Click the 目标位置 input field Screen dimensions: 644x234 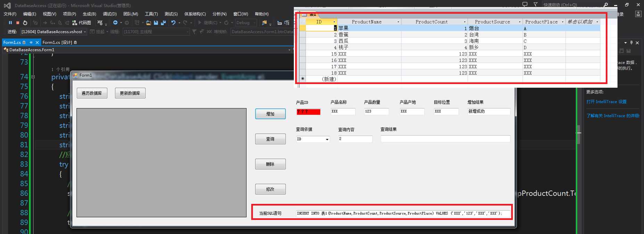click(446, 111)
